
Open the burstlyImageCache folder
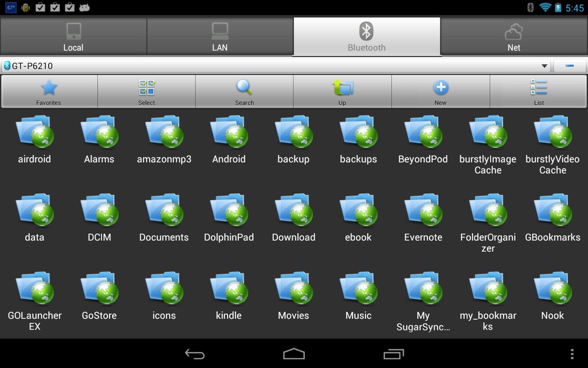click(x=488, y=144)
